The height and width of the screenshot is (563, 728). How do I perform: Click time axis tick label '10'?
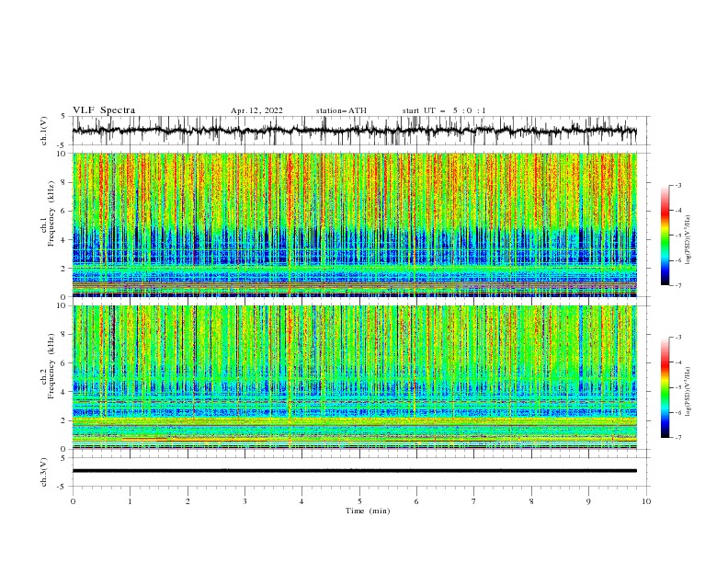(646, 501)
